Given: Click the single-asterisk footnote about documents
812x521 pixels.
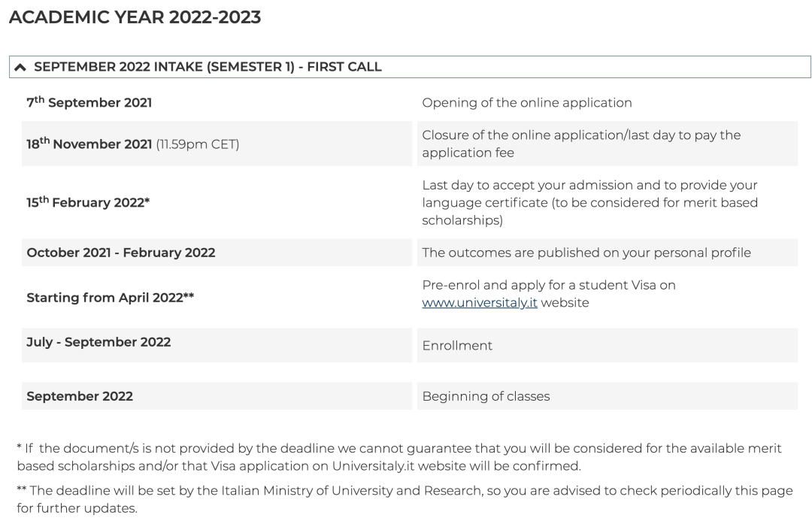Looking at the screenshot, I should (391, 456).
